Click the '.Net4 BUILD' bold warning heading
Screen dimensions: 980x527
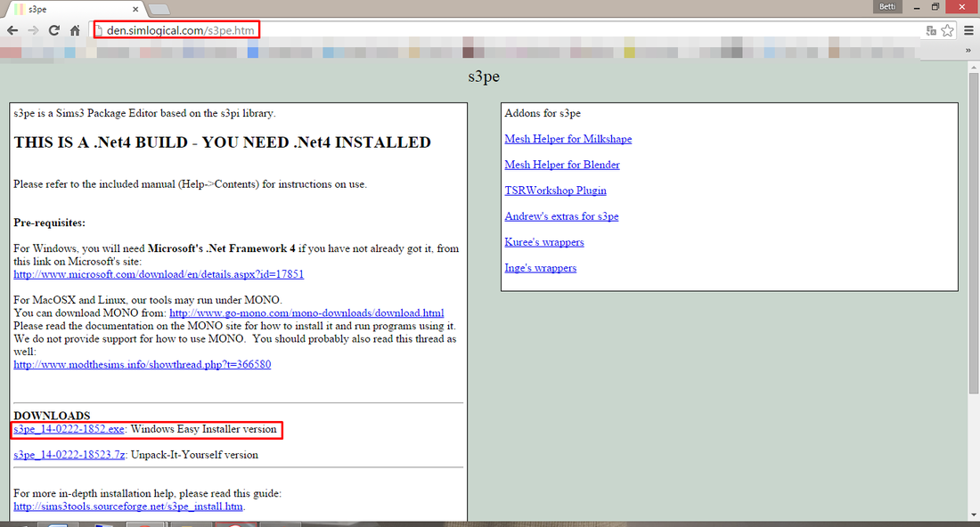223,142
